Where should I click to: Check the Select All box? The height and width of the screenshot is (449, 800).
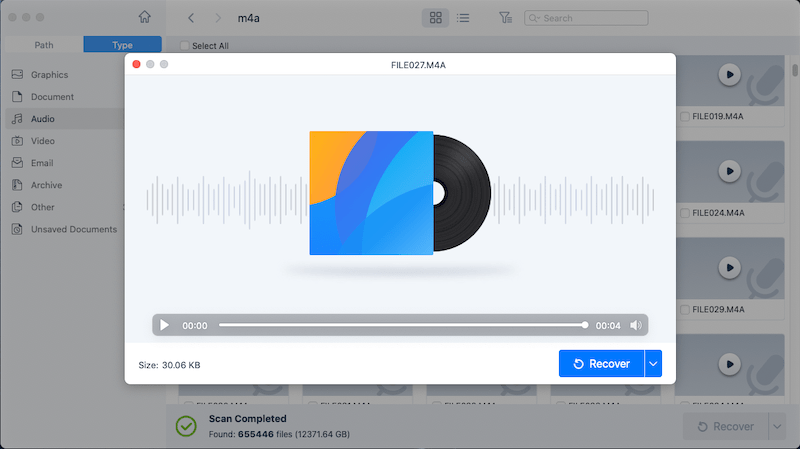[x=185, y=45]
